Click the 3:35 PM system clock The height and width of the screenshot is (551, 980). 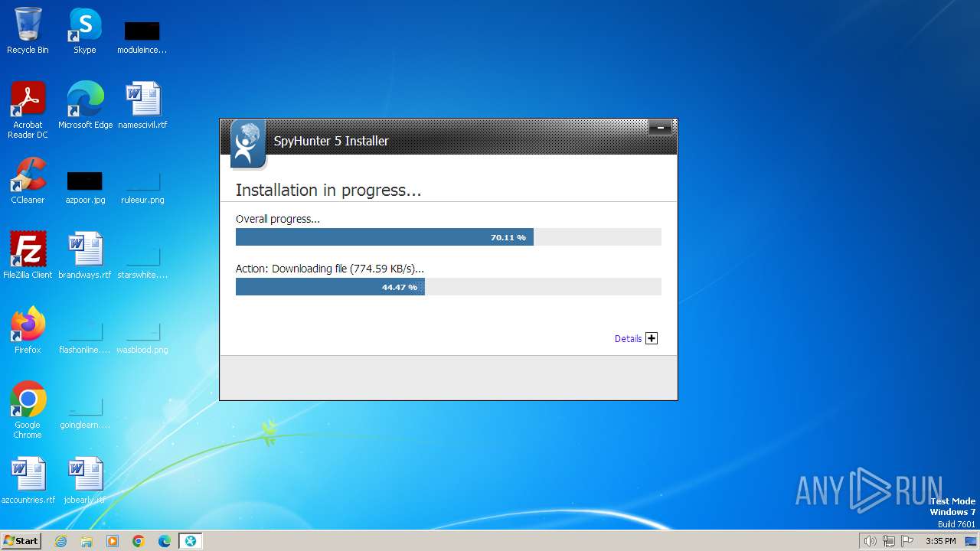pos(940,541)
